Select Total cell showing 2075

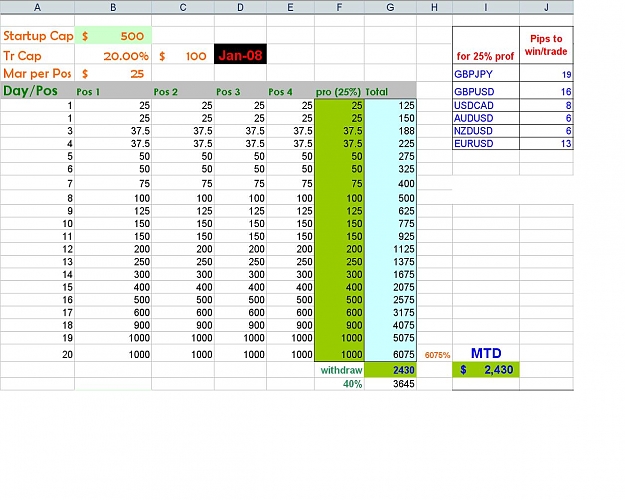pos(390,287)
